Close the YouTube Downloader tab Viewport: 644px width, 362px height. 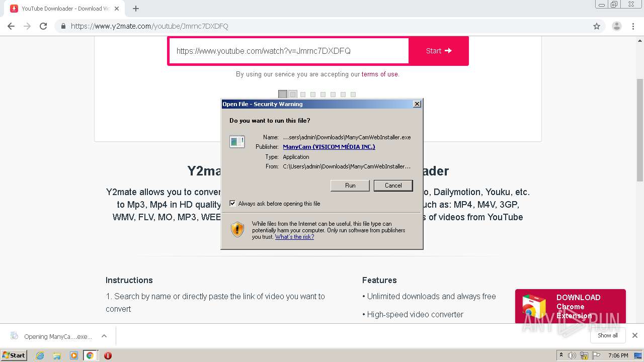[x=117, y=9]
